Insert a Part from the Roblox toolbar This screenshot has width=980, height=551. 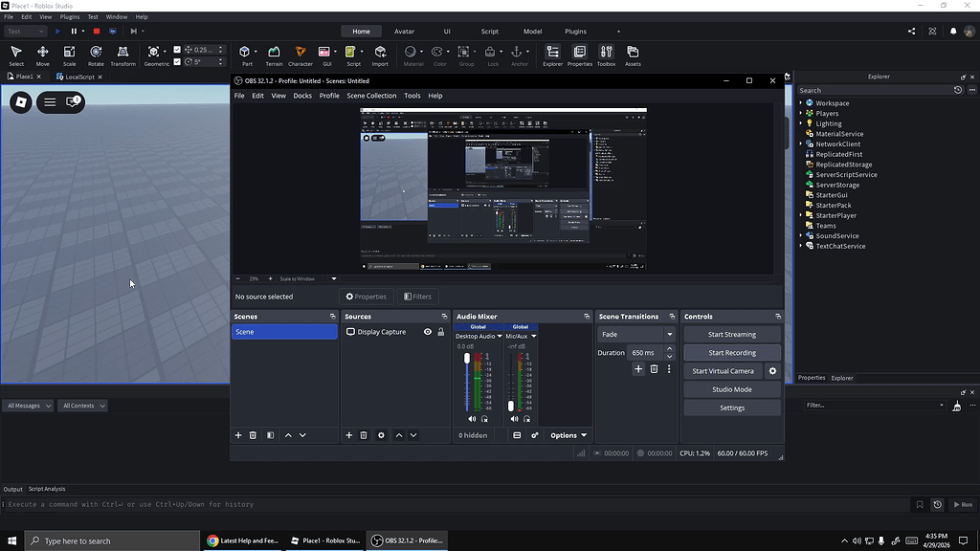tap(245, 55)
